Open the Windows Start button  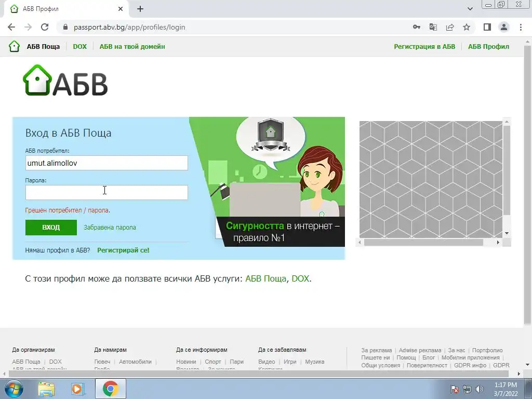13,389
